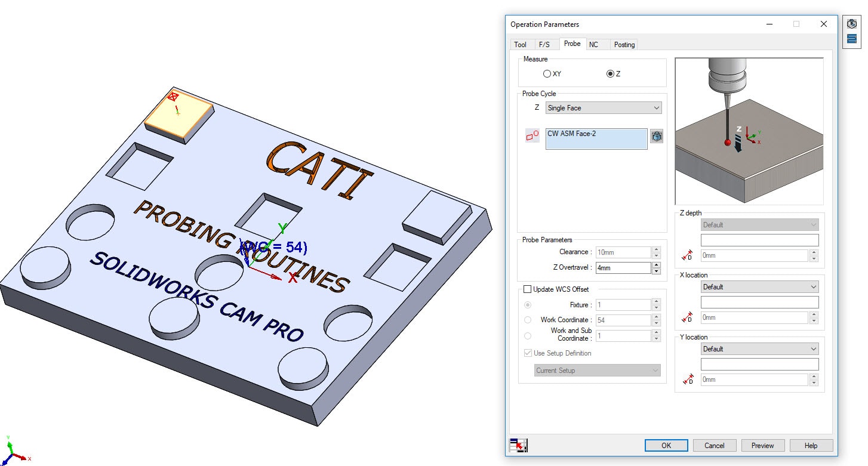
Task: Click the Cancel button
Action: pyautogui.click(x=715, y=446)
